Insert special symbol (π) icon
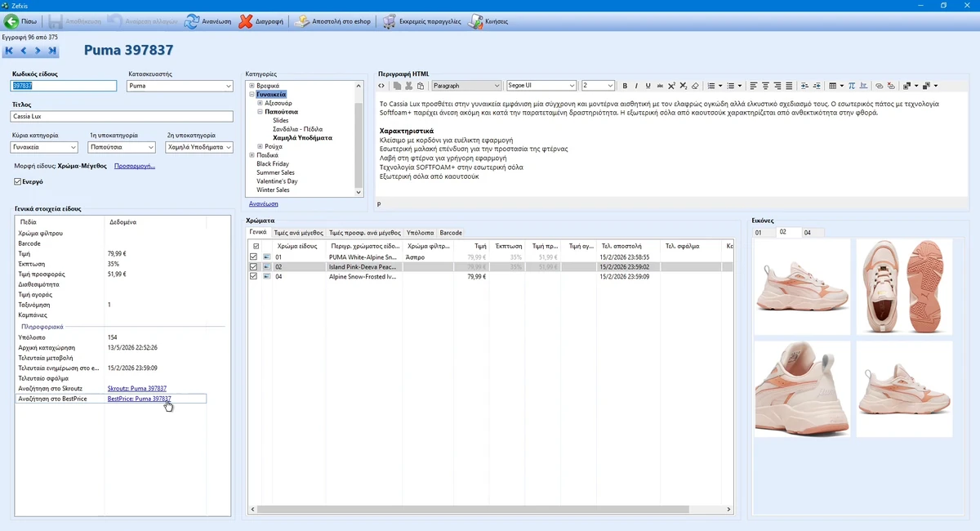Image resolution: width=980 pixels, height=531 pixels. [852, 86]
